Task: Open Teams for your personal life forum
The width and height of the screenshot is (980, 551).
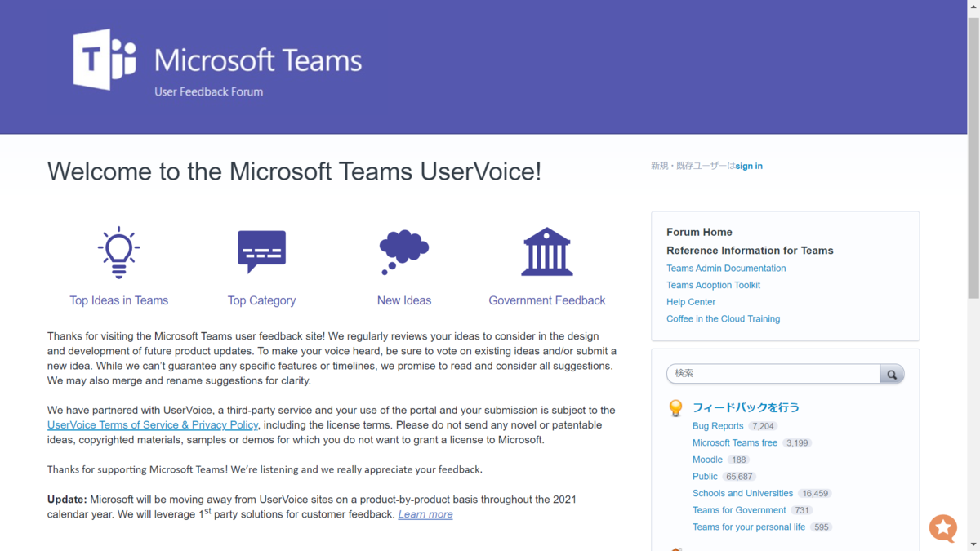Action: point(749,527)
